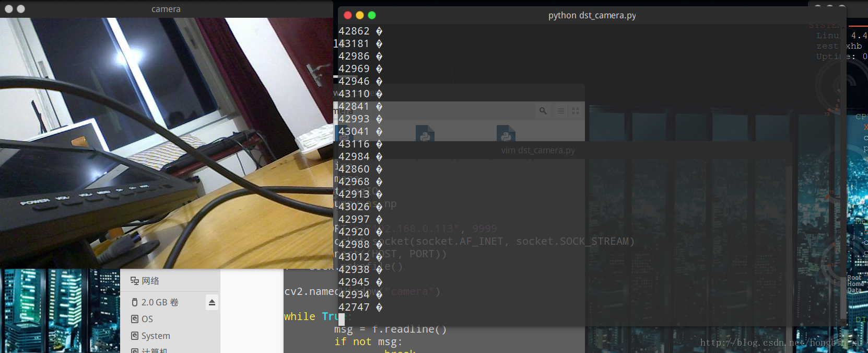
Task: Click the 'vim dst_camera.py' window title
Action: coord(538,150)
